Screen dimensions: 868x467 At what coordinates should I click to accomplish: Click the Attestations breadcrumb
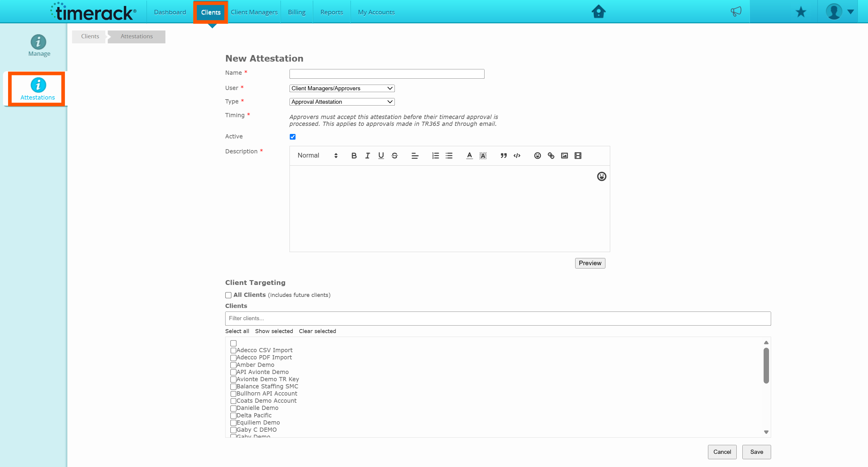point(136,36)
